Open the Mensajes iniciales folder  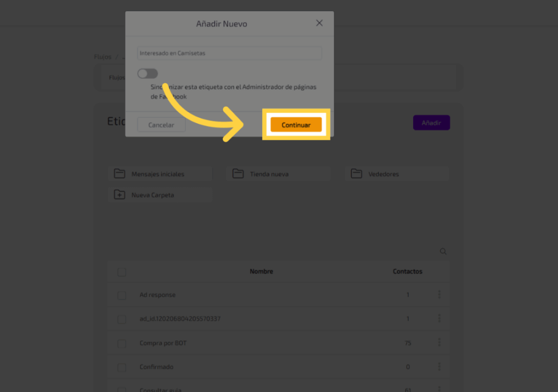coord(160,174)
